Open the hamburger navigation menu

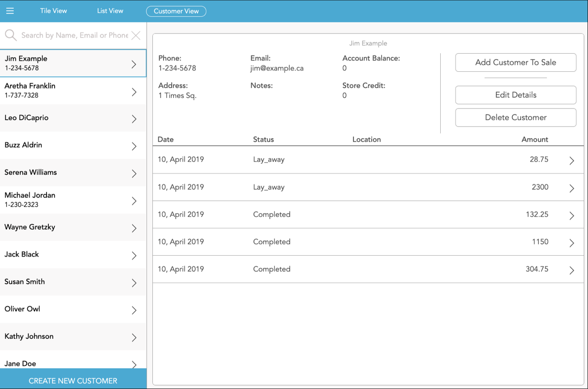(10, 10)
